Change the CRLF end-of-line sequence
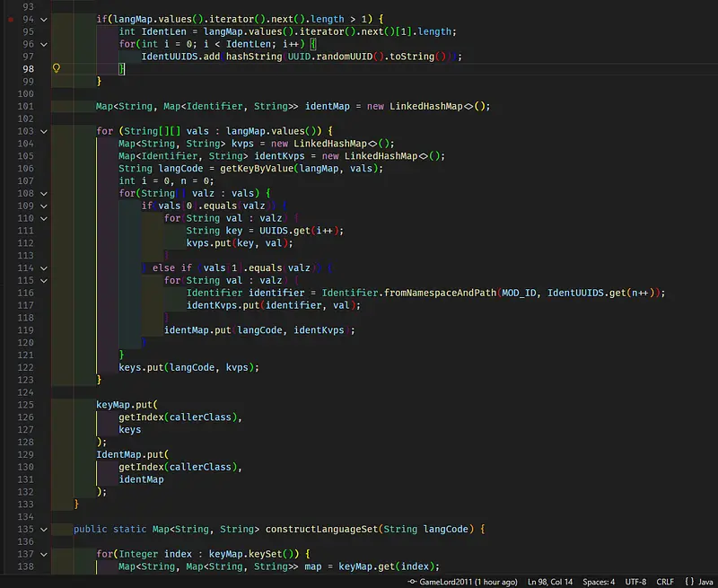The image size is (718, 588). [665, 582]
